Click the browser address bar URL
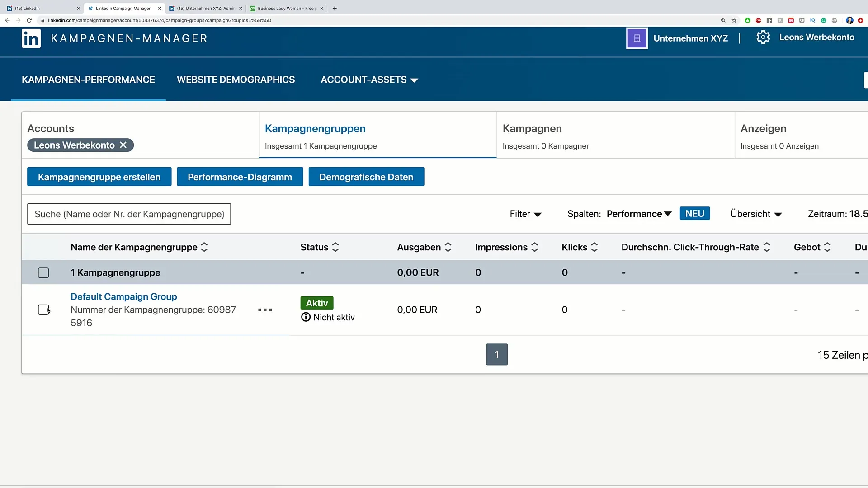Image resolution: width=868 pixels, height=488 pixels. 160,20
